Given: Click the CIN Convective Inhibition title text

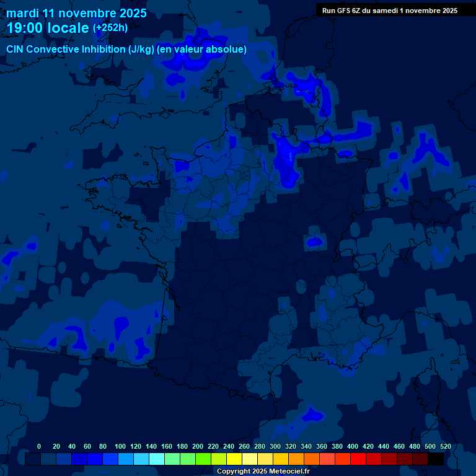Looking at the screenshot, I should pos(126,50).
